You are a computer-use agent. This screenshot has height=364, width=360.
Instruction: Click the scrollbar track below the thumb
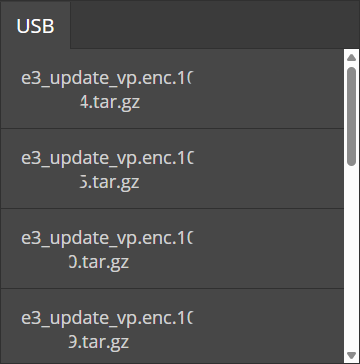click(x=351, y=258)
